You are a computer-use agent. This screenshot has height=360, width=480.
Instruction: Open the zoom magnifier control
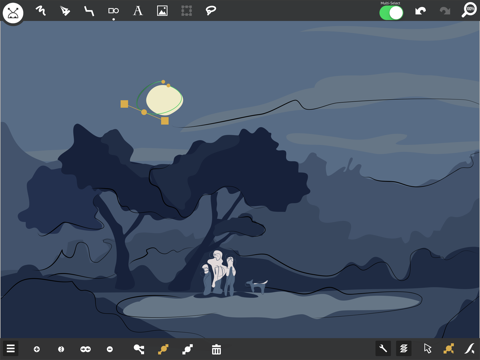tap(469, 10)
